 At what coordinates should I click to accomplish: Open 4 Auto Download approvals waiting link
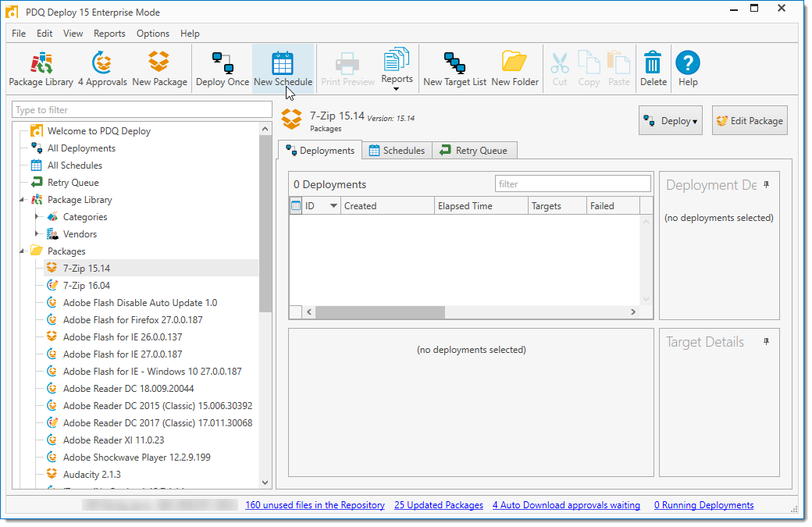(566, 504)
